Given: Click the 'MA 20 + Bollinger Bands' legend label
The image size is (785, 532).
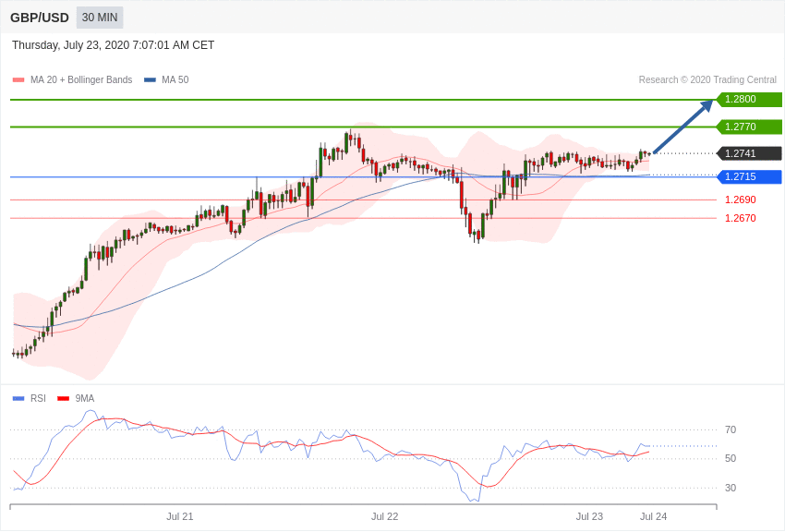Looking at the screenshot, I should click(81, 79).
